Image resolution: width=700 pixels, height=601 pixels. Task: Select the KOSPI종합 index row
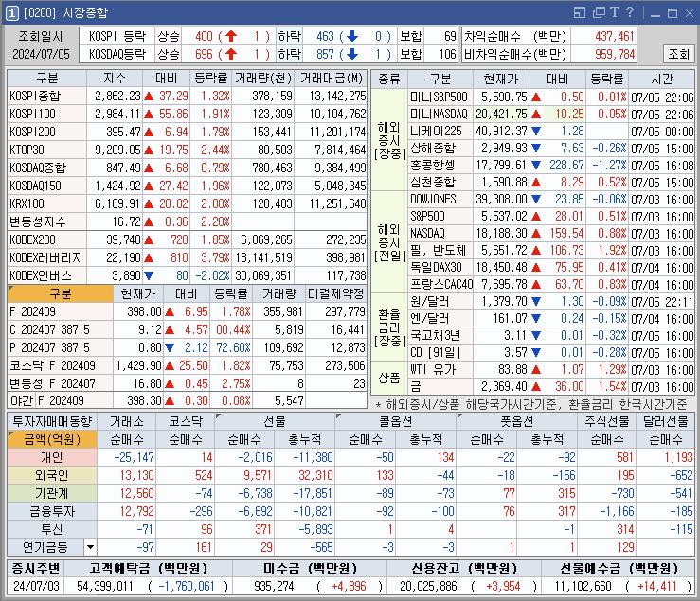pos(187,96)
